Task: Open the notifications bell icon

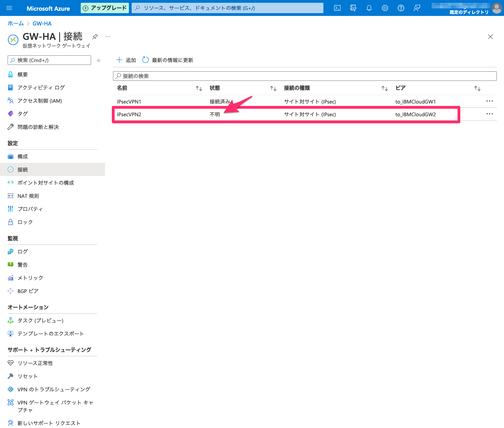Action: pos(369,8)
